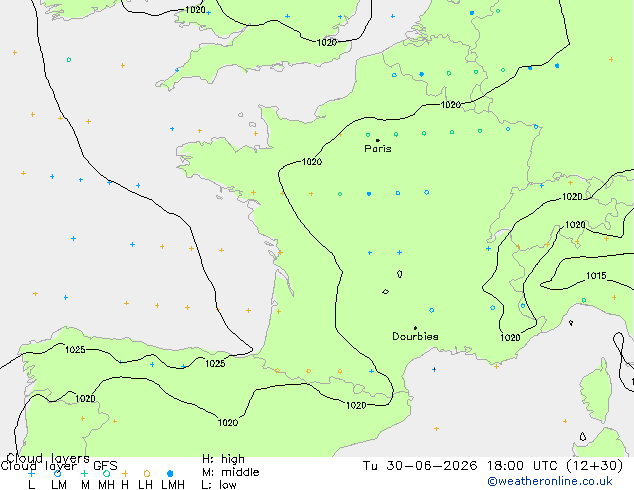Click the blue circle LM legend symbol
This screenshot has width=634, height=490.
[x=58, y=473]
